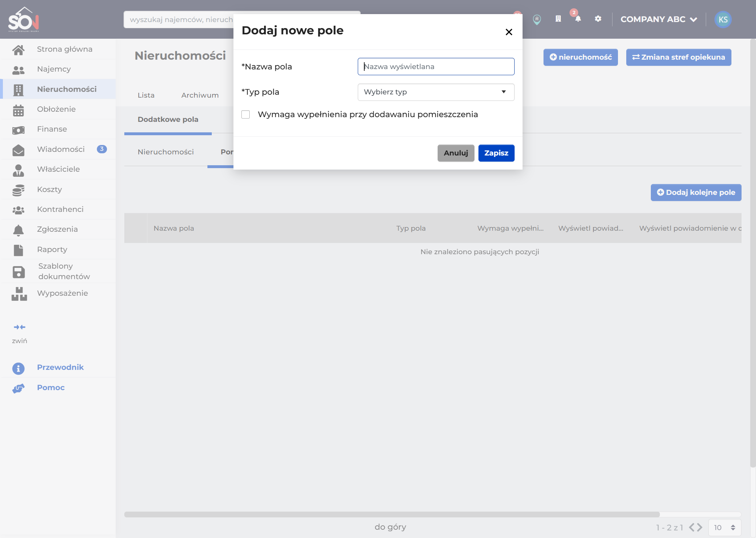
Task: Open the Zgłoszenia bell icon
Action: tap(18, 230)
